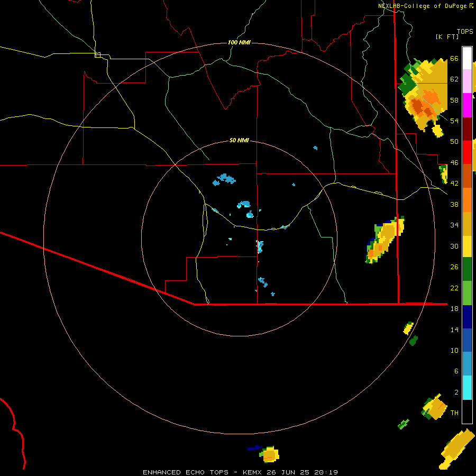
Task: Click the magenta 58 color swatch
Action: click(x=467, y=105)
